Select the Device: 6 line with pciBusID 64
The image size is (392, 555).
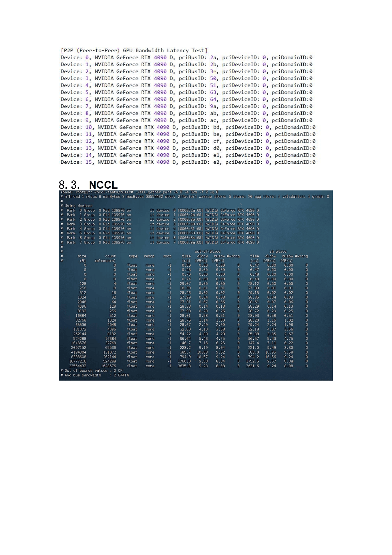[x=186, y=99]
